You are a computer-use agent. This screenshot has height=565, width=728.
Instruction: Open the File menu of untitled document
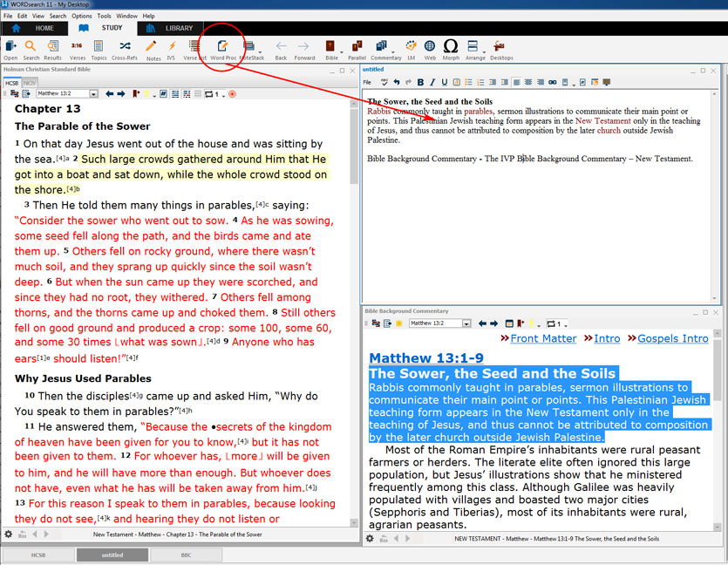click(367, 82)
